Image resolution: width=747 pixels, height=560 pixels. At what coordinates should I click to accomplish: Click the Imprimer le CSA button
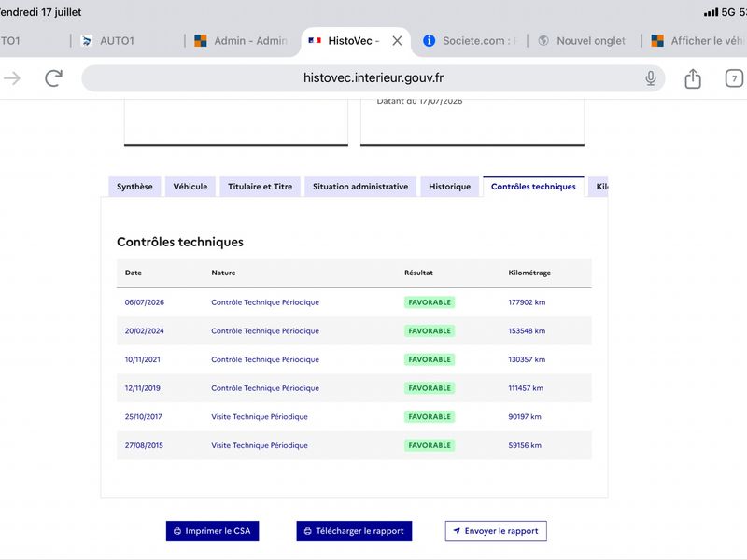(213, 531)
